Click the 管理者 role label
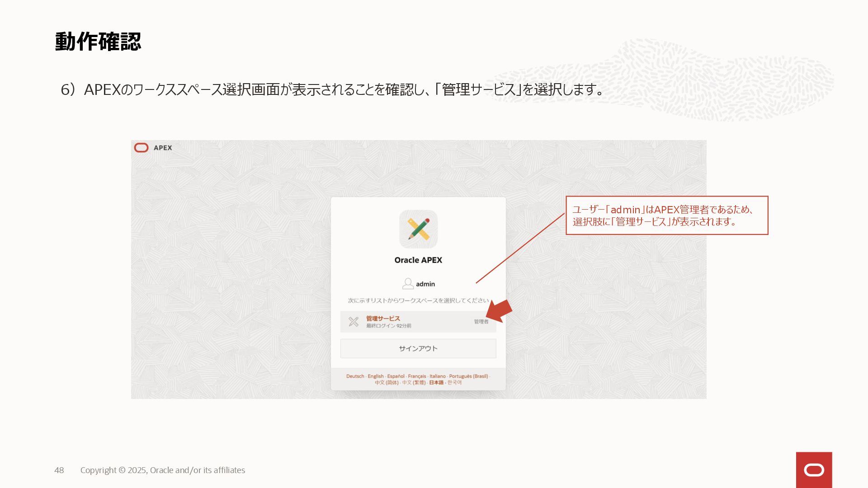This screenshot has width=868, height=488. point(481,322)
